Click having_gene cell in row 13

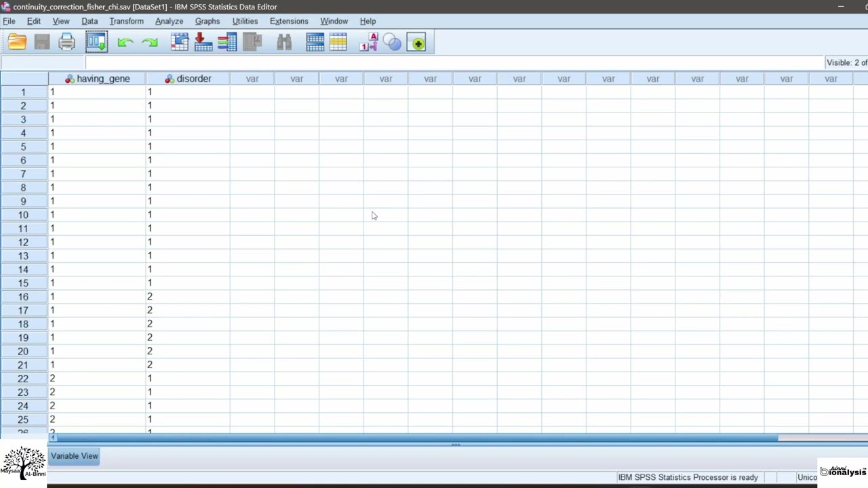[x=97, y=256]
